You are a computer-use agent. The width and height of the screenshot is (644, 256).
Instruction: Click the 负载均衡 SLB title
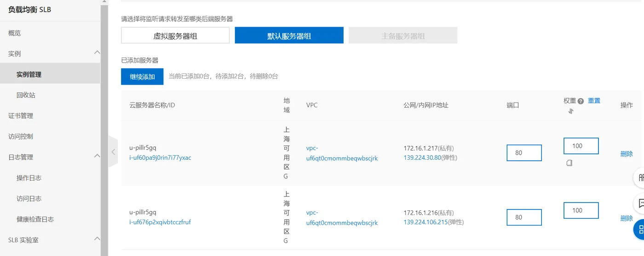tap(29, 10)
